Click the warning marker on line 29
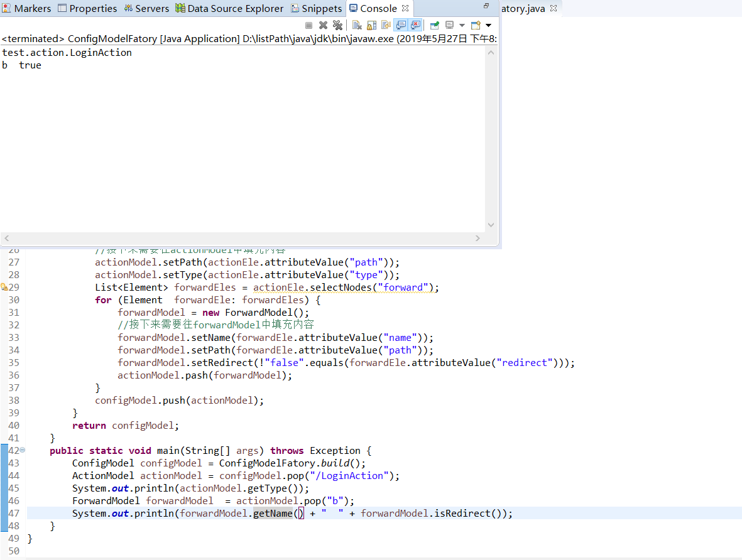The image size is (742, 560). coord(4,287)
